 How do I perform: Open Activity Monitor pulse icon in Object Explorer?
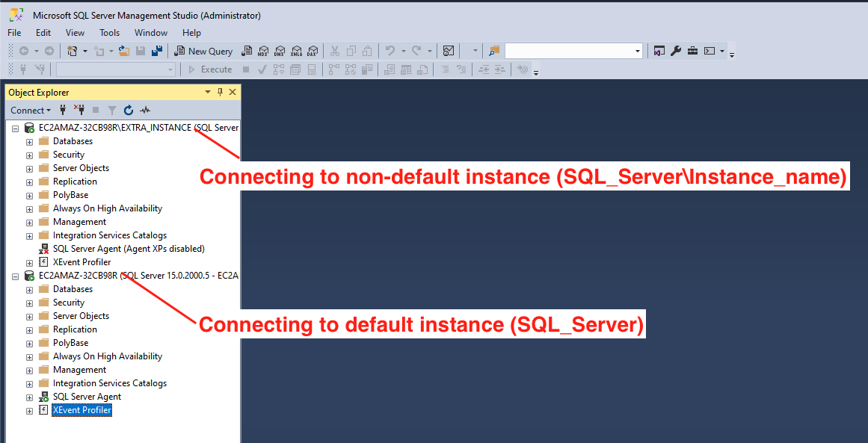(145, 110)
